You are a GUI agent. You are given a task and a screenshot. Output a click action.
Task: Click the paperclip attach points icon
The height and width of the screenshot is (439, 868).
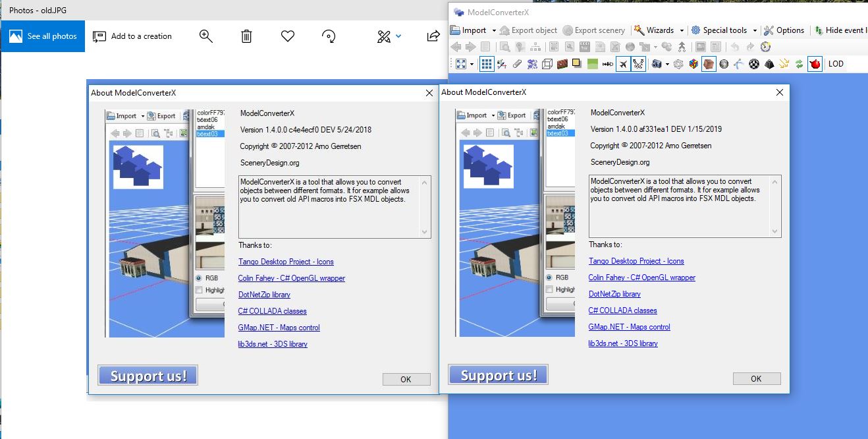[x=517, y=64]
